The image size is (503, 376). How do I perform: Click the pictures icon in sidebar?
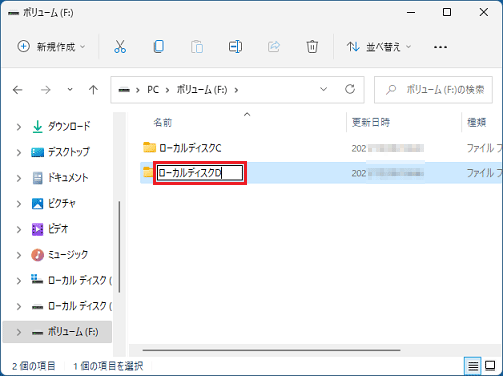point(37,204)
